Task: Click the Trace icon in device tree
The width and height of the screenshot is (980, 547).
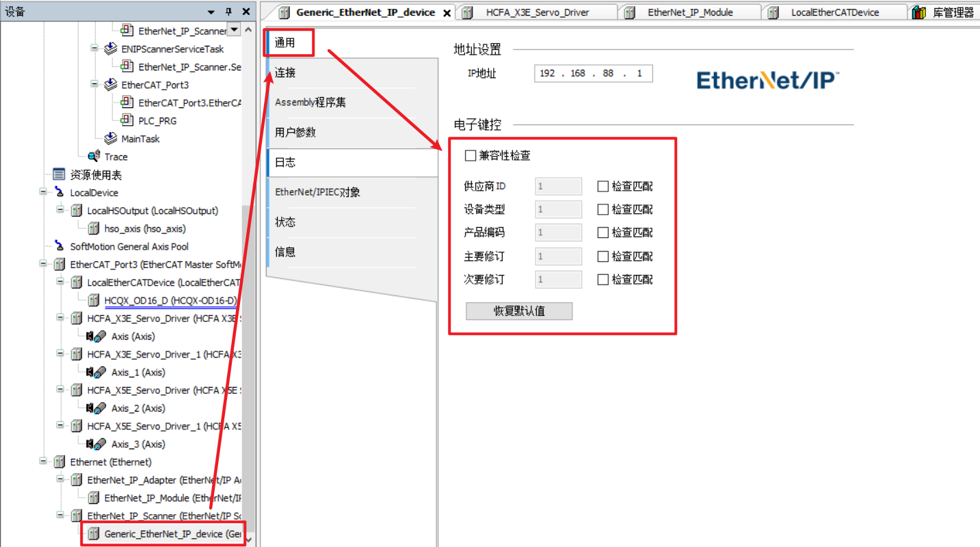Action: (x=94, y=157)
